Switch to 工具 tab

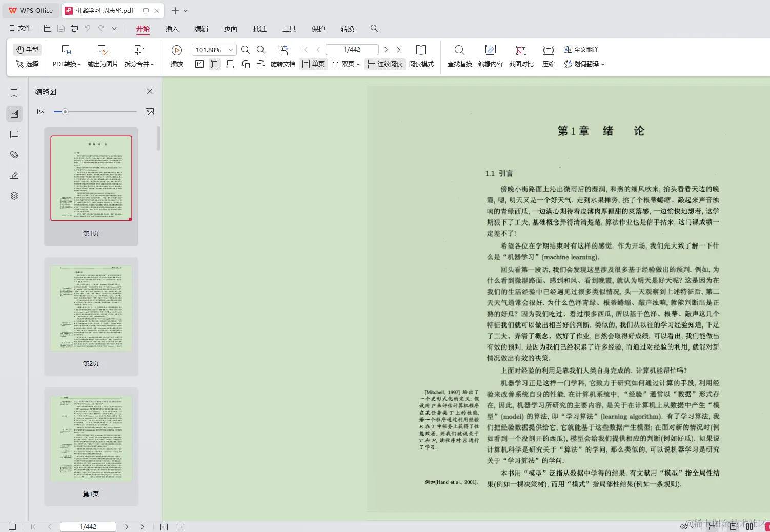[289, 29]
